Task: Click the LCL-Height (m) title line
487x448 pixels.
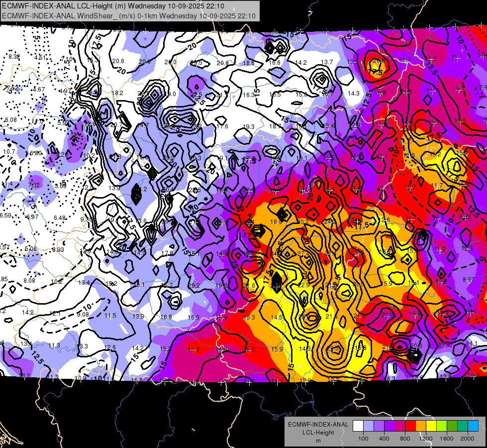Action: click(x=113, y=6)
